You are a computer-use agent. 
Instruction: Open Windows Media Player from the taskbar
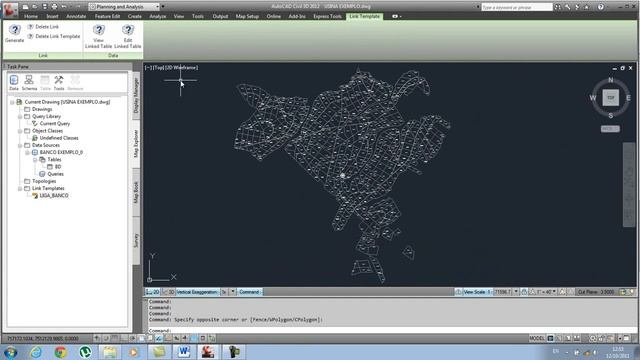tap(134, 352)
